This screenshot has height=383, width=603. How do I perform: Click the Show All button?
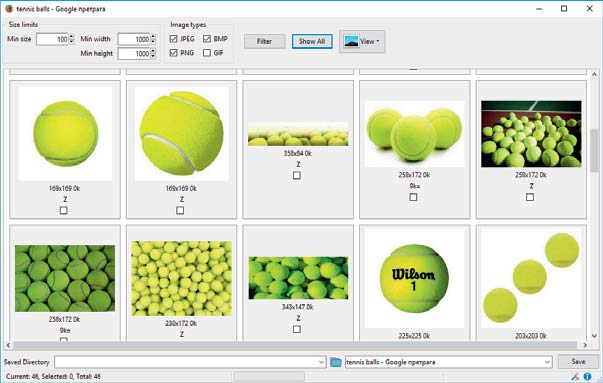point(312,41)
